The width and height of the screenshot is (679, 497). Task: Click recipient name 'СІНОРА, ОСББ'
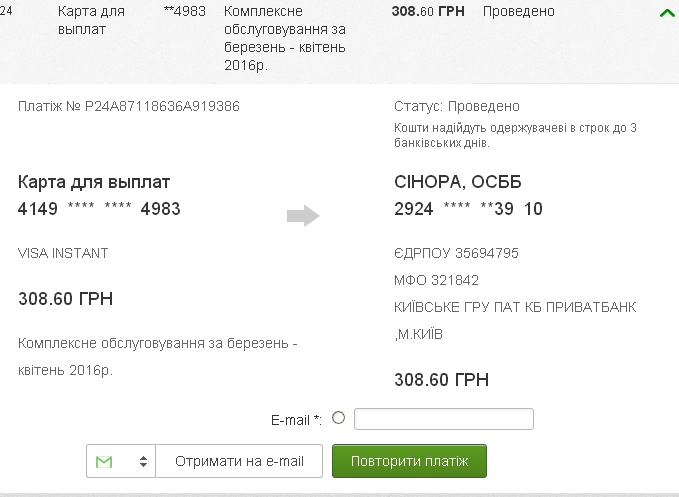point(458,182)
